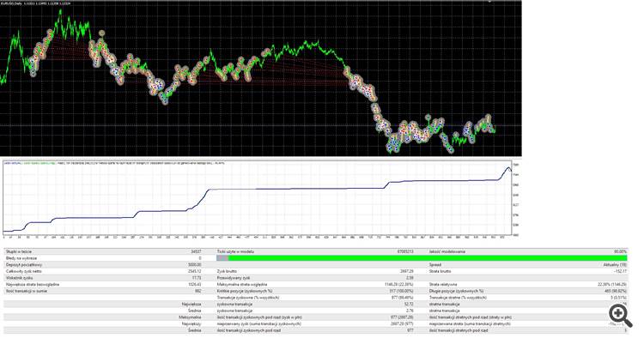Image resolution: width=644 pixels, height=338 pixels.
Task: Select the 'Błędy na wykresie' label
Action: [x=21, y=258]
